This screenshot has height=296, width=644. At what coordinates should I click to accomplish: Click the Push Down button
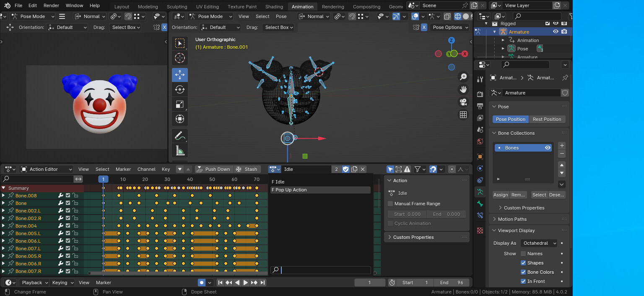[x=214, y=169]
